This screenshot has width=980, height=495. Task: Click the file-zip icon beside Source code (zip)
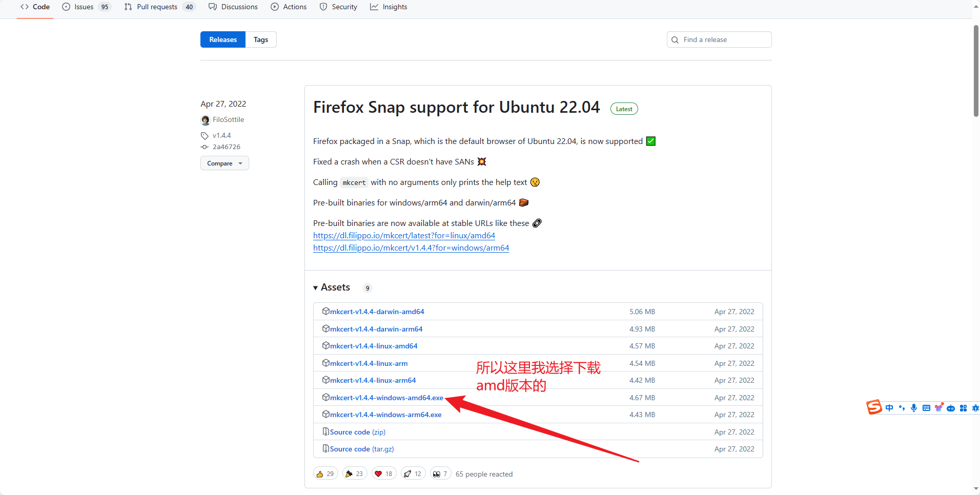pos(325,432)
